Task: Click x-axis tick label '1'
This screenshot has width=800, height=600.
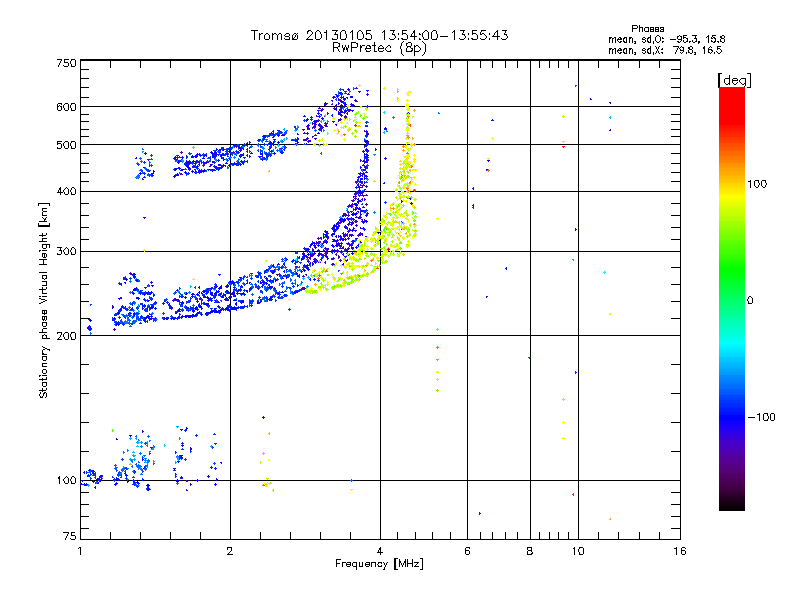Action: point(80,551)
